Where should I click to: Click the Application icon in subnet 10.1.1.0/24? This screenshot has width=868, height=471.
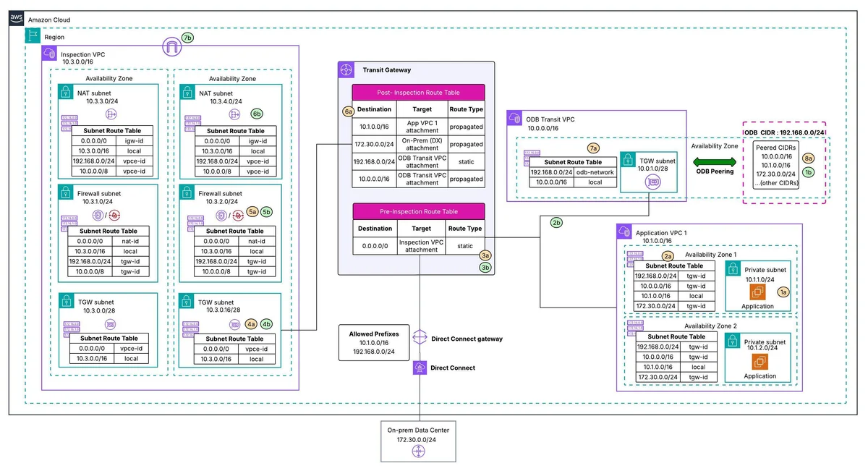[x=759, y=292]
